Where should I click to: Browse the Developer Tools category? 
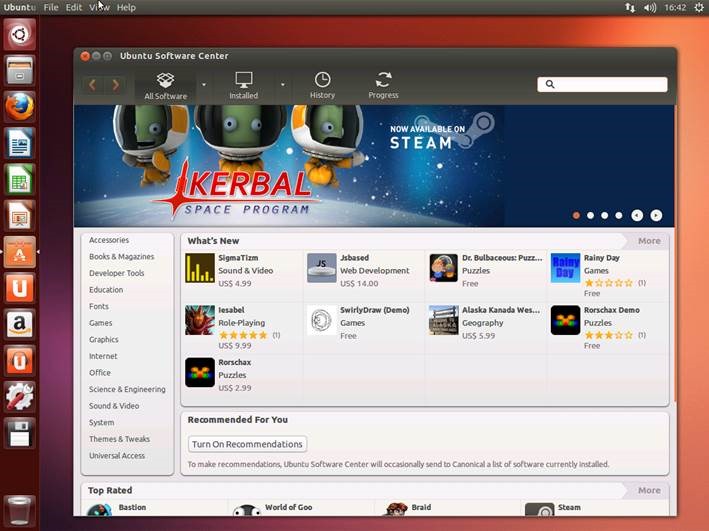(117, 273)
